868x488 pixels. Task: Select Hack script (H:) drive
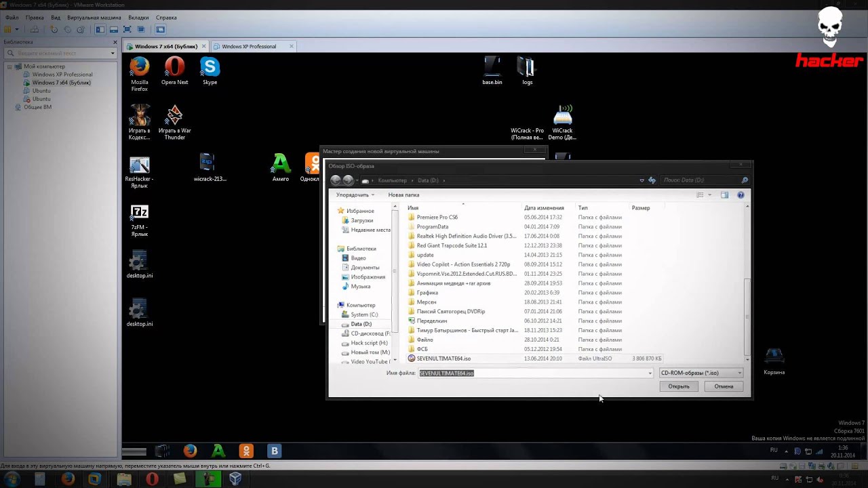click(x=369, y=343)
